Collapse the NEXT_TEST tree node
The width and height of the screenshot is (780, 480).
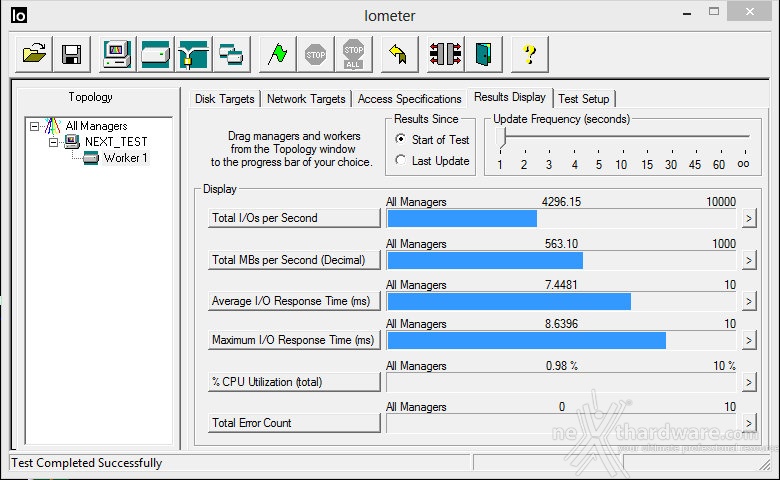[53, 142]
